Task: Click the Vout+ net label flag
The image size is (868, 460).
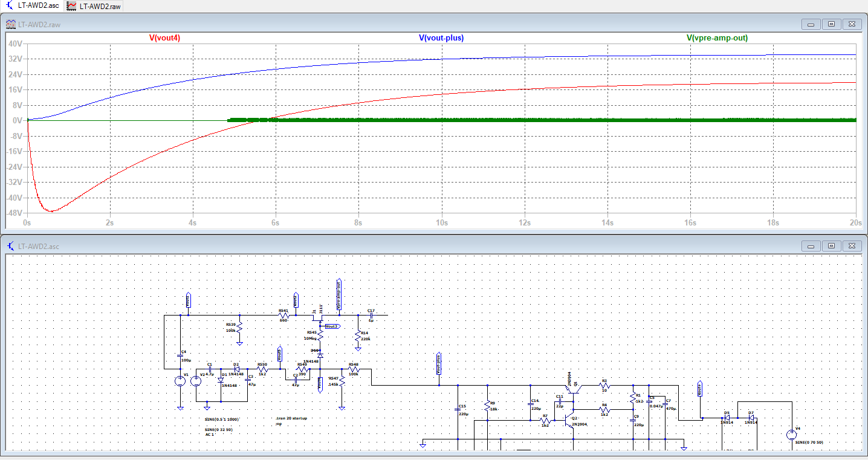Action: (x=701, y=389)
